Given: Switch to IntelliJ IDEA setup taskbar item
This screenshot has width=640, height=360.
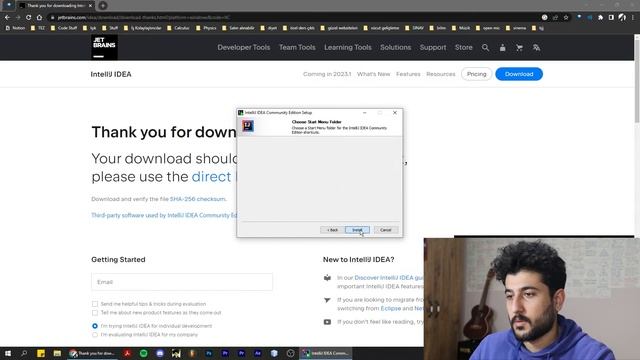Looking at the screenshot, I should coord(326,353).
